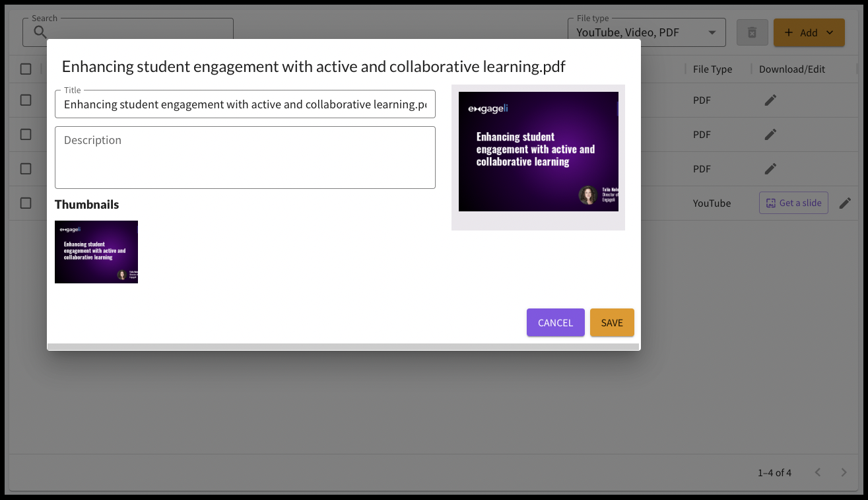Click the large PDF preview image
The width and height of the screenshot is (868, 500).
coord(539,151)
